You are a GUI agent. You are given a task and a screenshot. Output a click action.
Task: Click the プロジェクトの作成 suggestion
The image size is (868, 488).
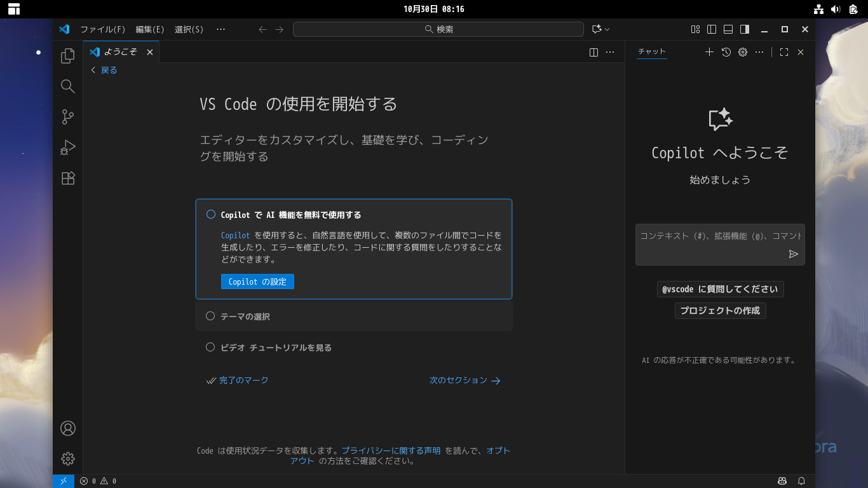721,311
